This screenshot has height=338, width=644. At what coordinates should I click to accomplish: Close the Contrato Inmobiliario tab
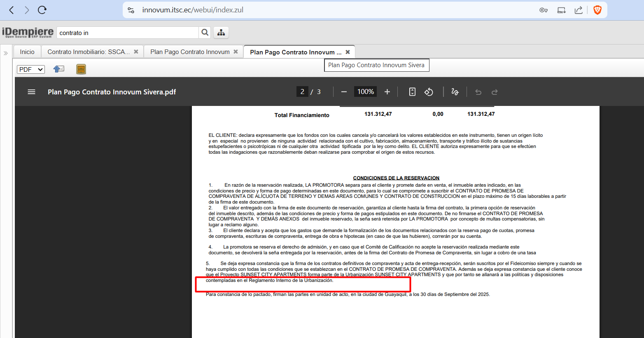coord(136,52)
